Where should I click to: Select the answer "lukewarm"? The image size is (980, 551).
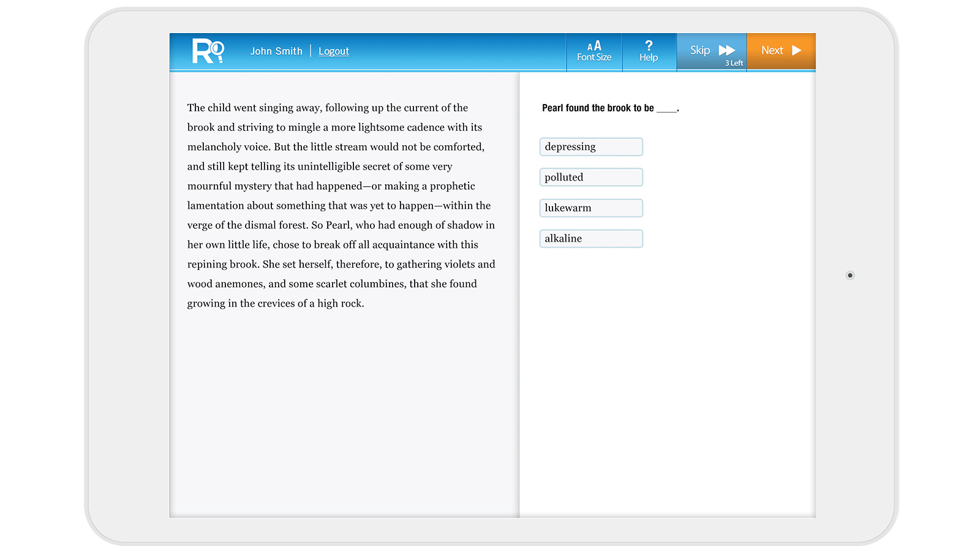pyautogui.click(x=590, y=208)
